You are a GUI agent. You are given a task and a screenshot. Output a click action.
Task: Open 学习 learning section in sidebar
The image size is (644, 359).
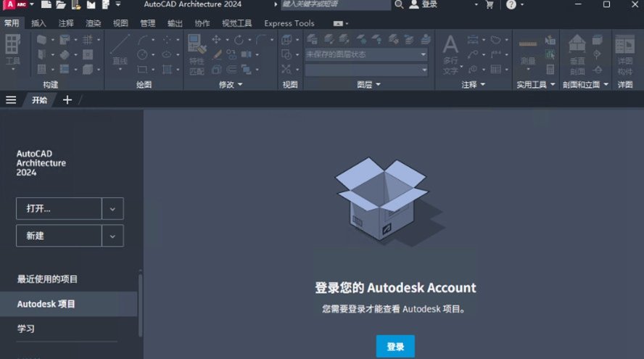26,329
